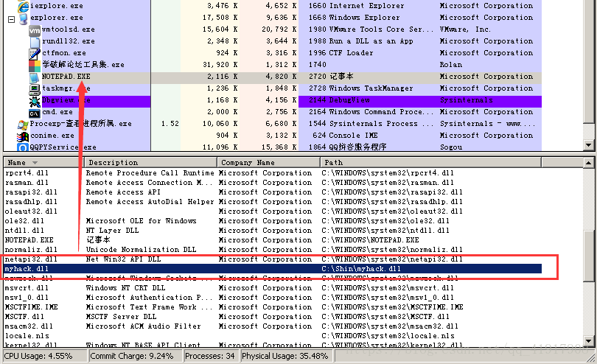Click the Dbgview.exe bug icon
Viewport: 597px width, 364px height.
click(x=35, y=101)
